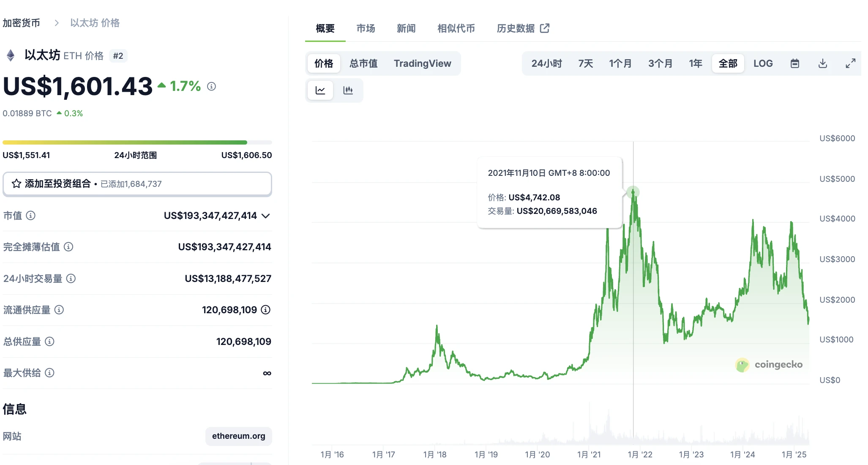
Task: Select 7天 time range
Action: [585, 63]
